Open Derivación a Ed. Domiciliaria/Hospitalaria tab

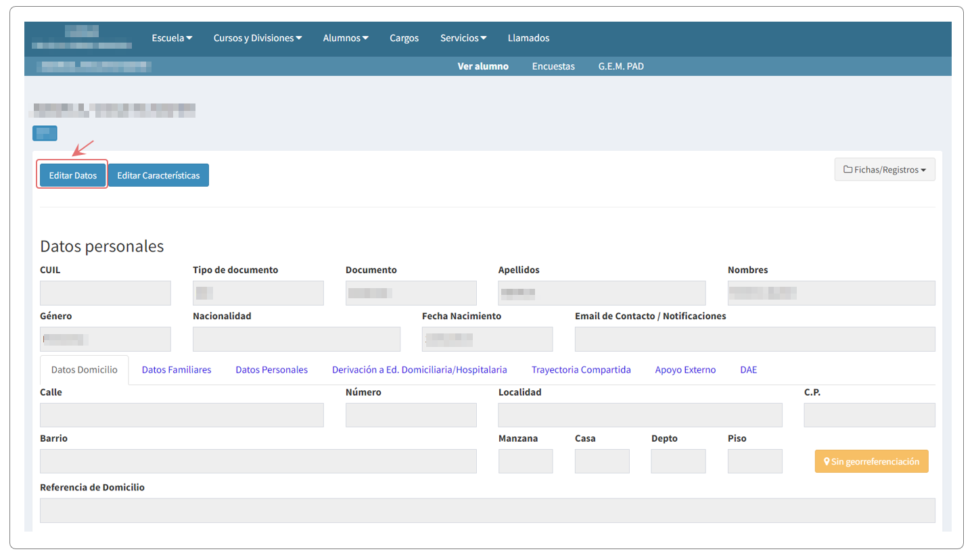click(x=419, y=370)
